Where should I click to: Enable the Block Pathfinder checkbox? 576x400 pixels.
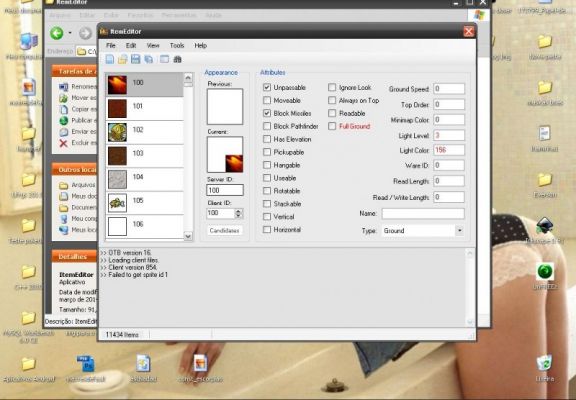(267, 126)
